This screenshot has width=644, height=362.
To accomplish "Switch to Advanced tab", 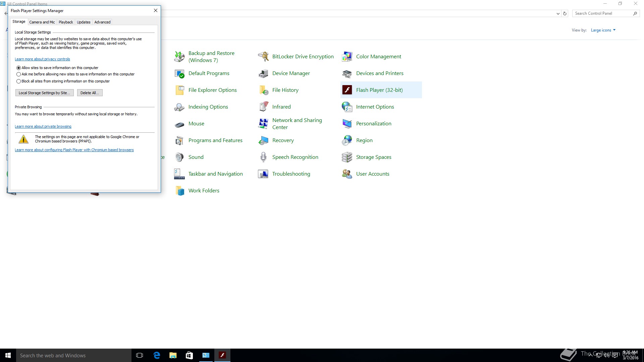I will (x=102, y=22).
